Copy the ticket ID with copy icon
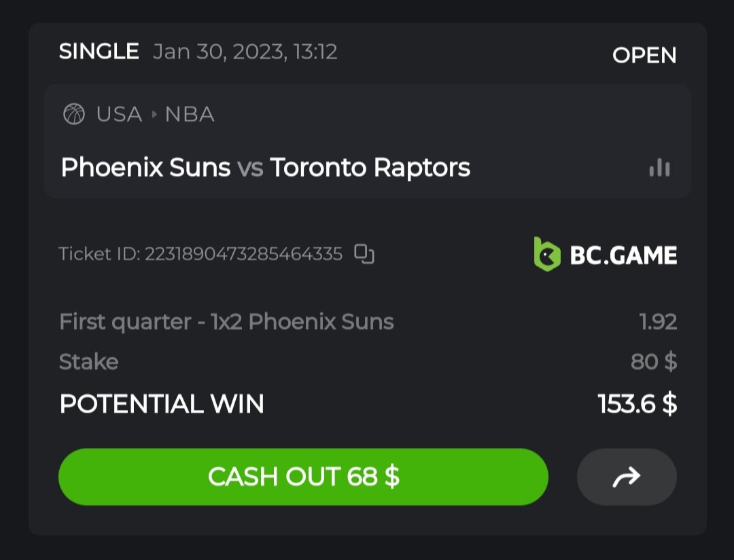Viewport: 734px width, 560px height. pos(364,254)
